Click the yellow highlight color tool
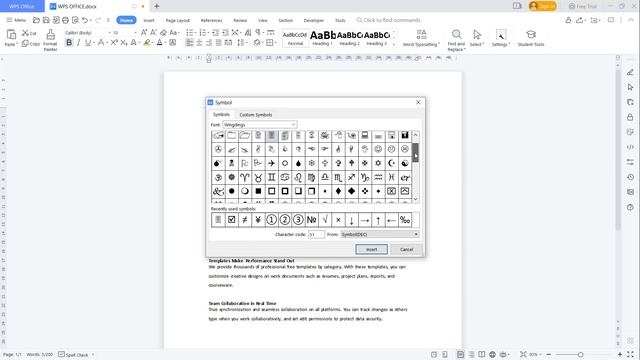The image size is (640, 360). (147, 42)
